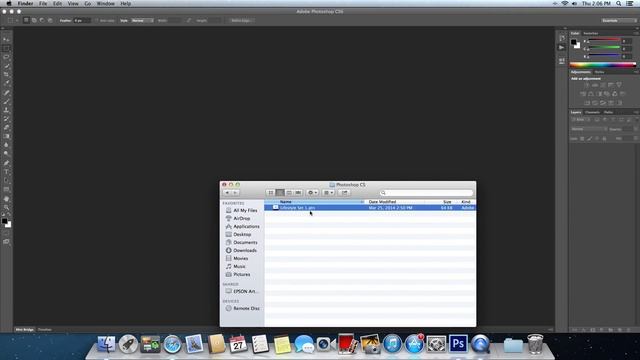Click the color spectrum ramp
Screen dimensions: 640x360
(603, 64)
